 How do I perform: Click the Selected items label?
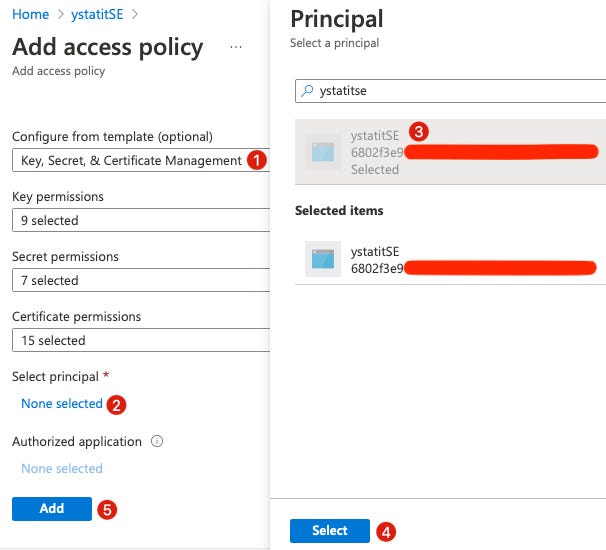coord(339,211)
